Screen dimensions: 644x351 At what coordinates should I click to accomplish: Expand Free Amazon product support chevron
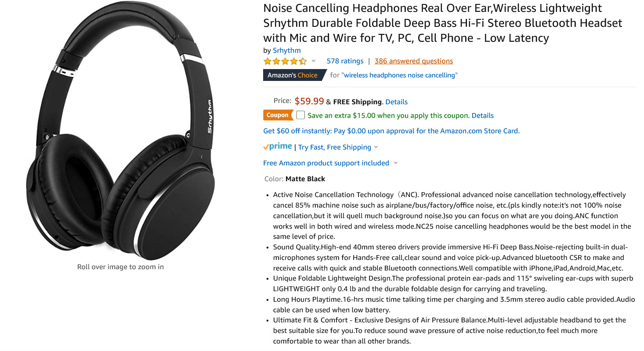395,163
